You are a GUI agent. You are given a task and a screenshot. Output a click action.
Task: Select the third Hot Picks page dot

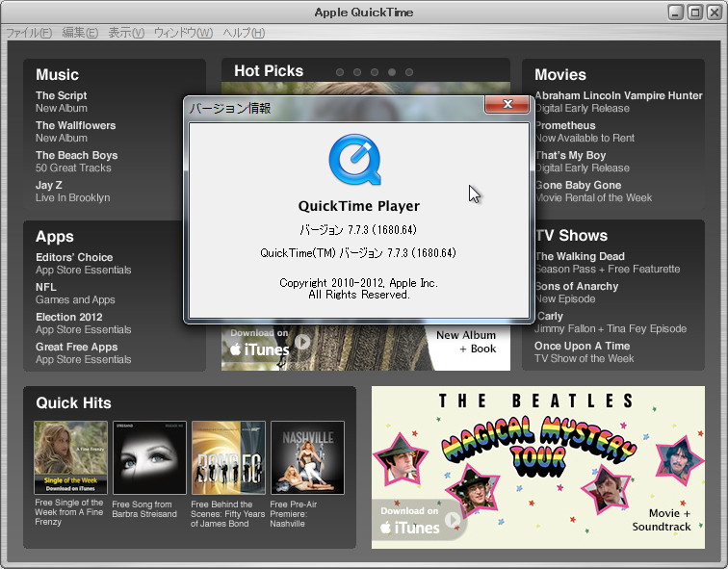(x=375, y=72)
